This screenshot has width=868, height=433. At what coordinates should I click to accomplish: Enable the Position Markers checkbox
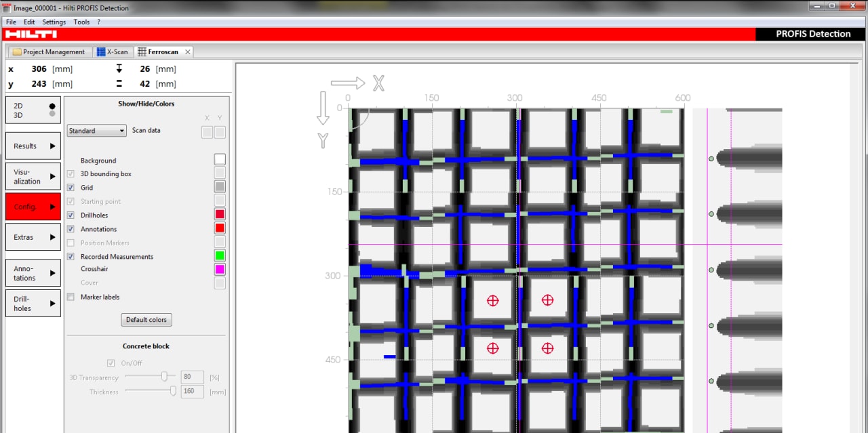pyautogui.click(x=71, y=243)
